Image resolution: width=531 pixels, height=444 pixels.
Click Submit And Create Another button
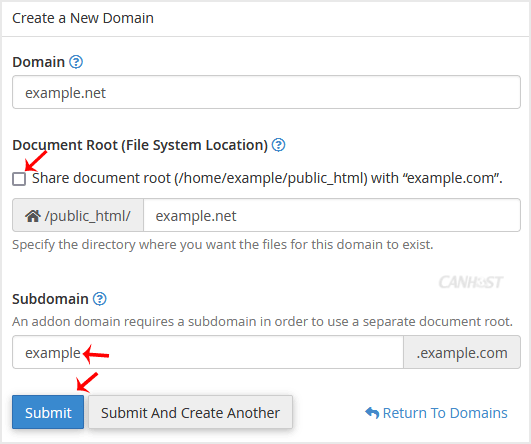pos(190,412)
